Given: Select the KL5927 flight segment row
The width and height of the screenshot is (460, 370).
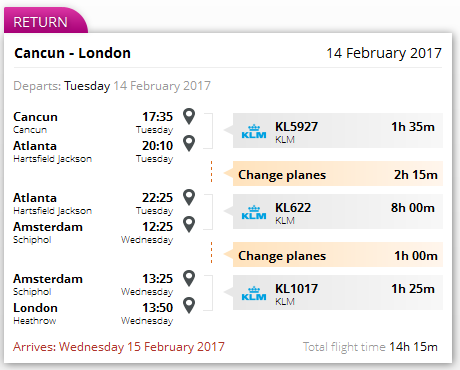Looking at the screenshot, I should pyautogui.click(x=338, y=130).
